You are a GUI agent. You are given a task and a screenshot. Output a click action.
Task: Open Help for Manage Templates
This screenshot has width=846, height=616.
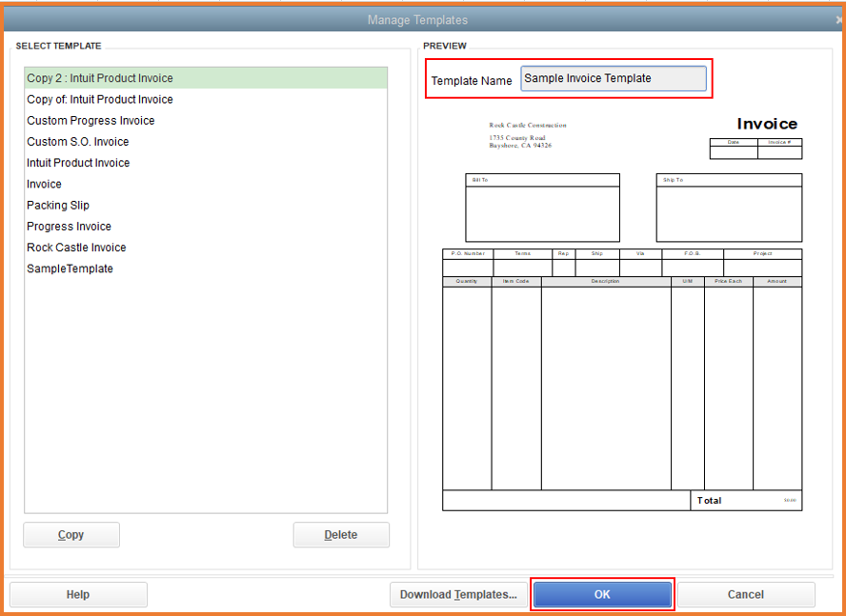click(78, 594)
